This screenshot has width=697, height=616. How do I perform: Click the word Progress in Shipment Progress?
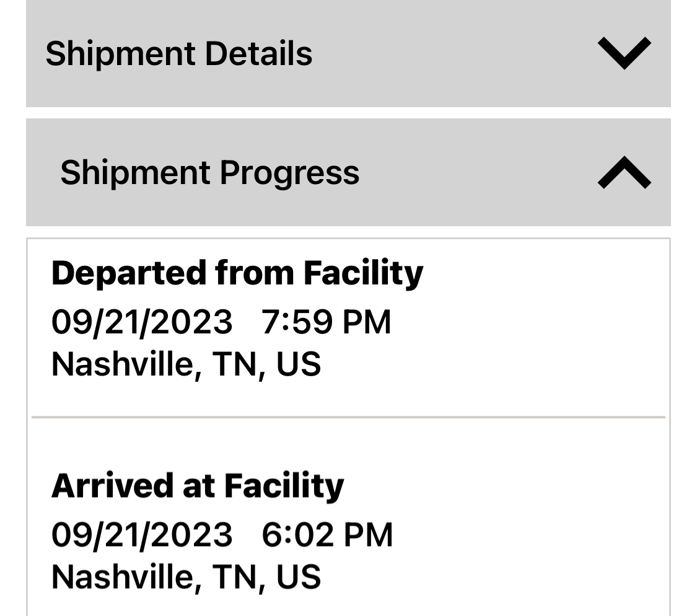point(289,172)
